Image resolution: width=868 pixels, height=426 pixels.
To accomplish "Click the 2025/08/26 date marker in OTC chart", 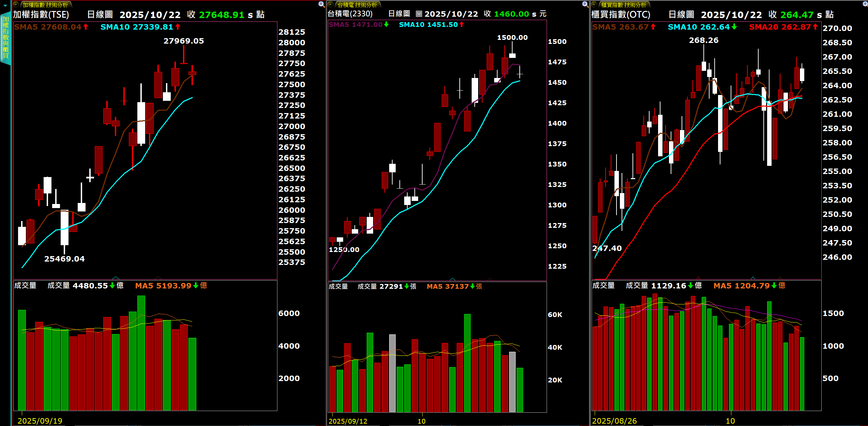I will tap(614, 421).
